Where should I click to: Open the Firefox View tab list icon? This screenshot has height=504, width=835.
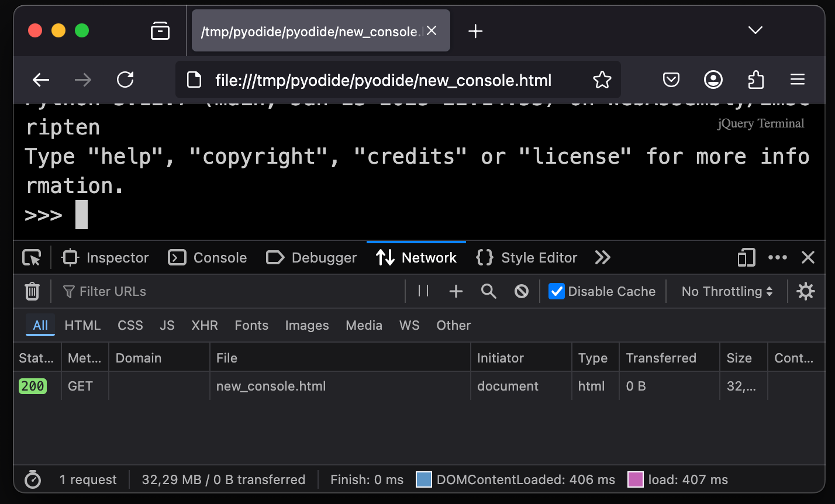pyautogui.click(x=160, y=30)
